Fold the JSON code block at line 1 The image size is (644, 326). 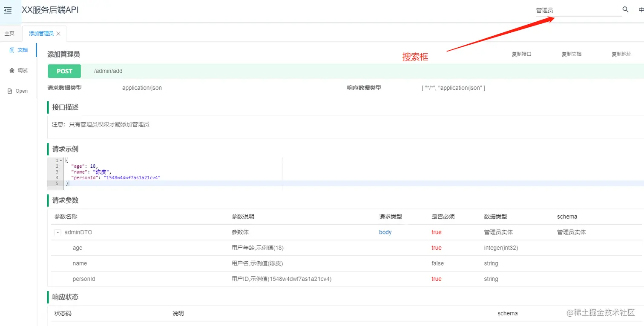click(61, 160)
